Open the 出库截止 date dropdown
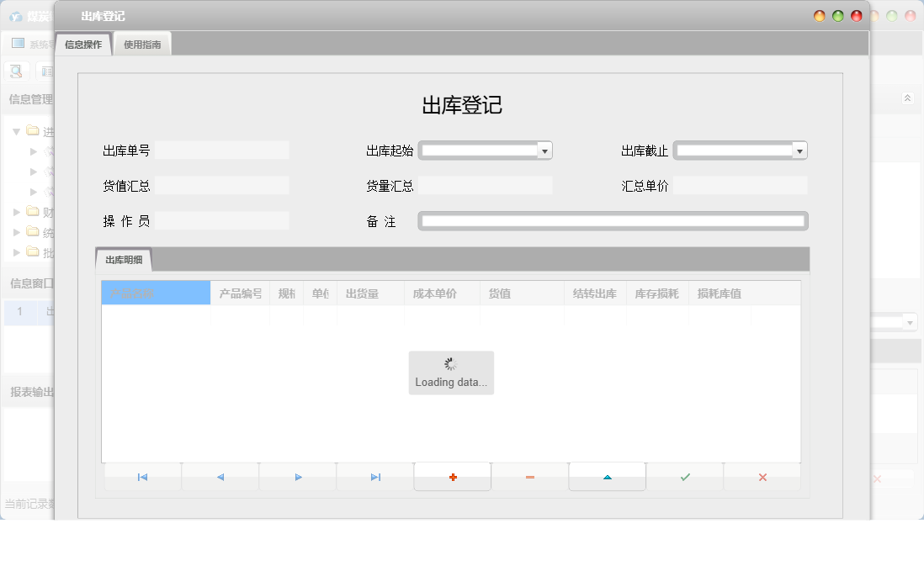Viewport: 924px width, 576px height. (799, 150)
